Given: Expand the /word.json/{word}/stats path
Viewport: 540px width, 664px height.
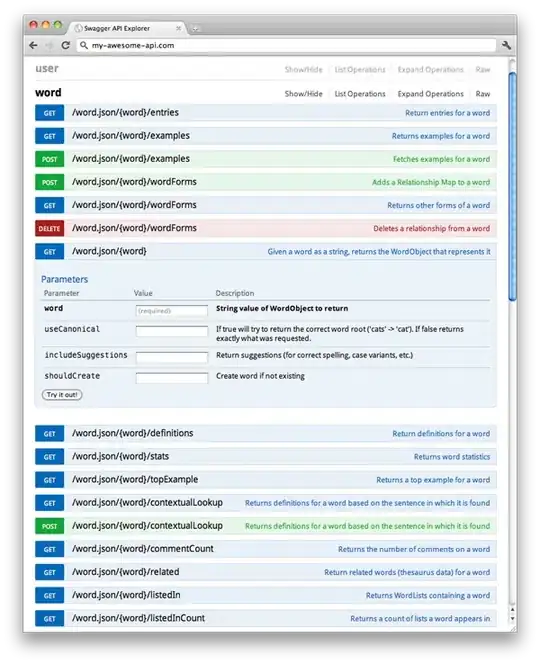Looking at the screenshot, I should point(120,456).
